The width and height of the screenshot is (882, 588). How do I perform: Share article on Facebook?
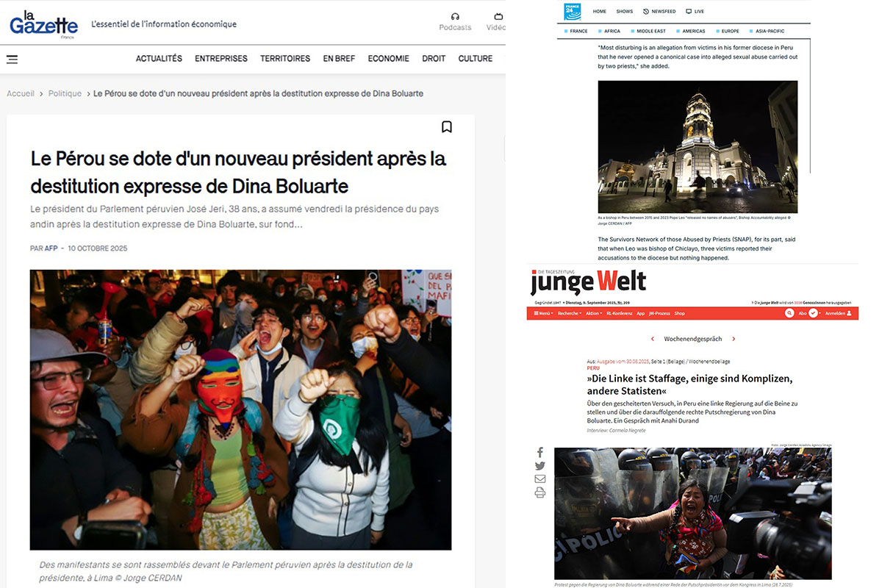point(540,453)
